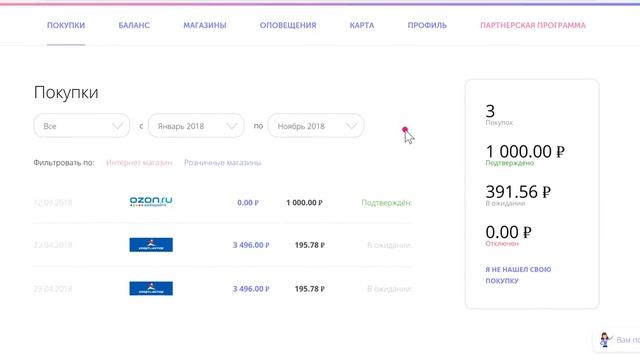Open the Ноябрь 2018 end date dropdown
This screenshot has height=360, width=640.
[x=316, y=126]
